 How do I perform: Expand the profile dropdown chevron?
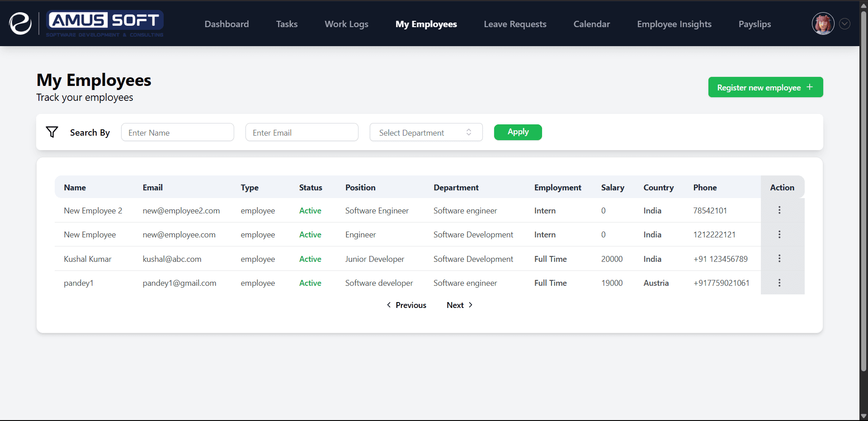pos(844,24)
